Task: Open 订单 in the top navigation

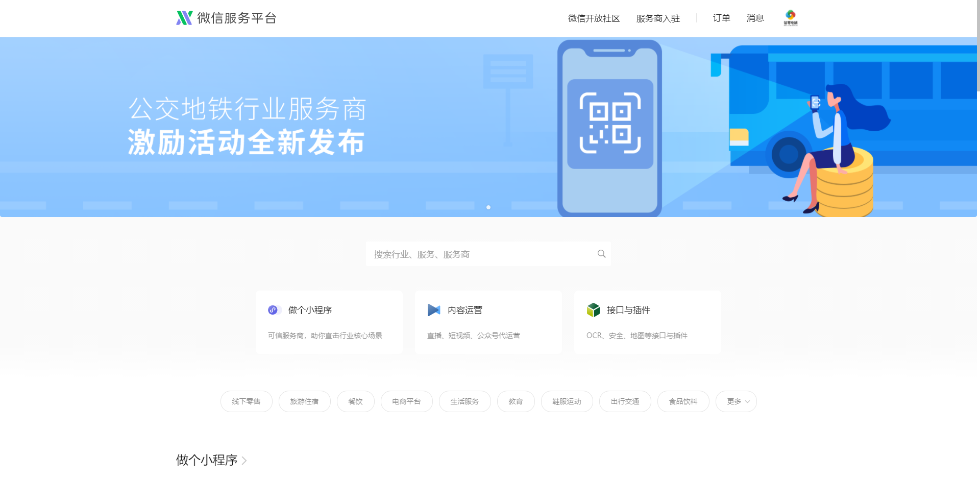Action: (x=721, y=18)
